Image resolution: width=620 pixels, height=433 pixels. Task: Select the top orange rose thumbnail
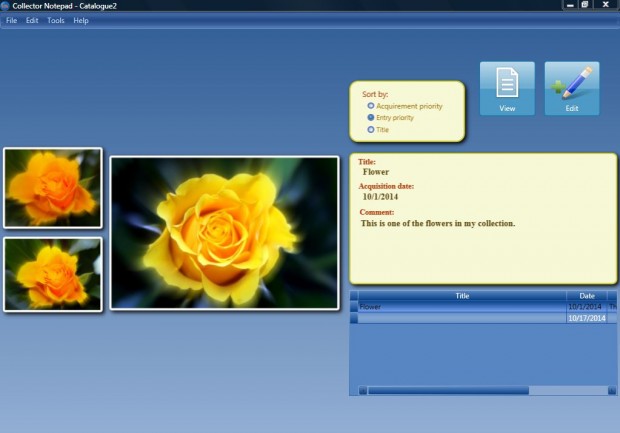click(53, 188)
